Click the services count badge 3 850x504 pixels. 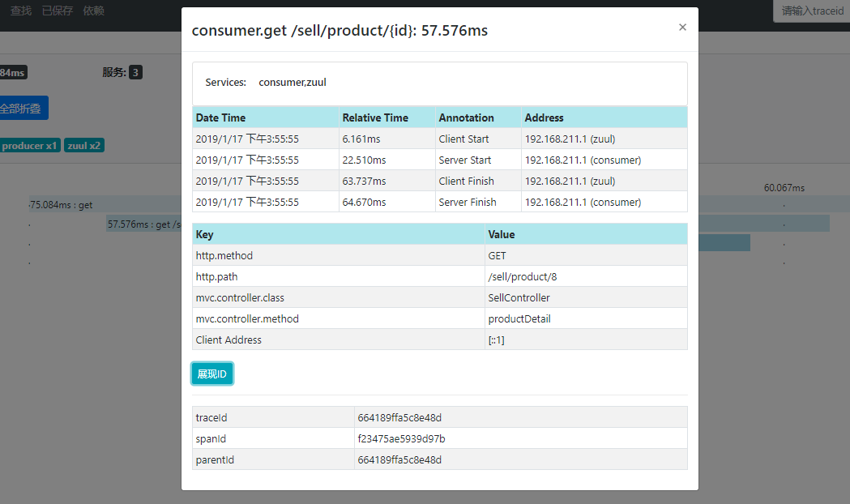(135, 73)
